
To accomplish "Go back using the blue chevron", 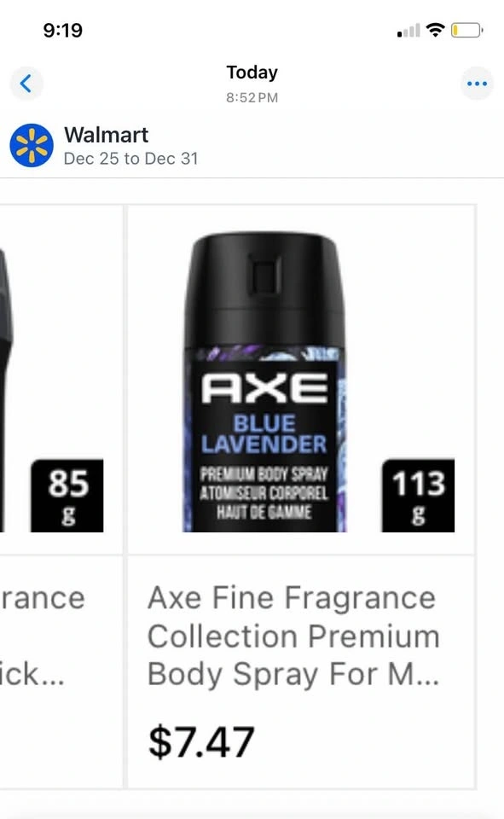I will pos(26,83).
